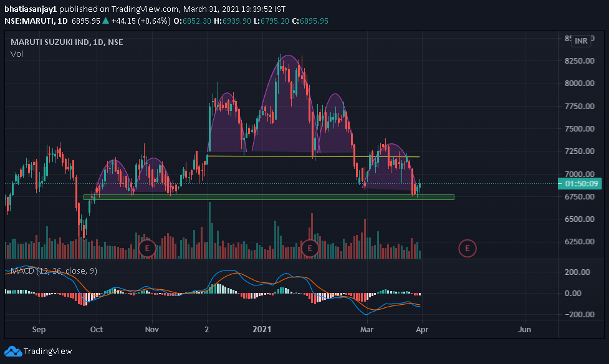The width and height of the screenshot is (609, 364).
Task: Click the 7500.00 price axis label
Action: click(580, 128)
